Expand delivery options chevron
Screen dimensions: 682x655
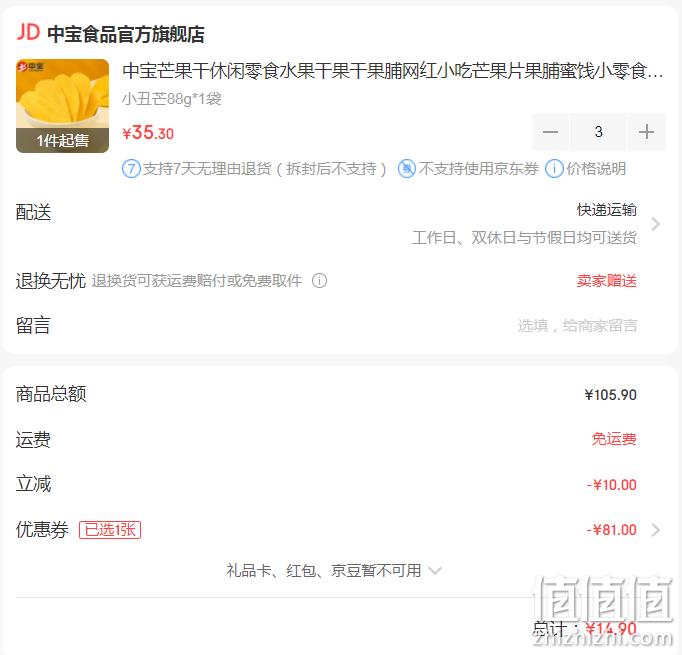click(x=655, y=224)
